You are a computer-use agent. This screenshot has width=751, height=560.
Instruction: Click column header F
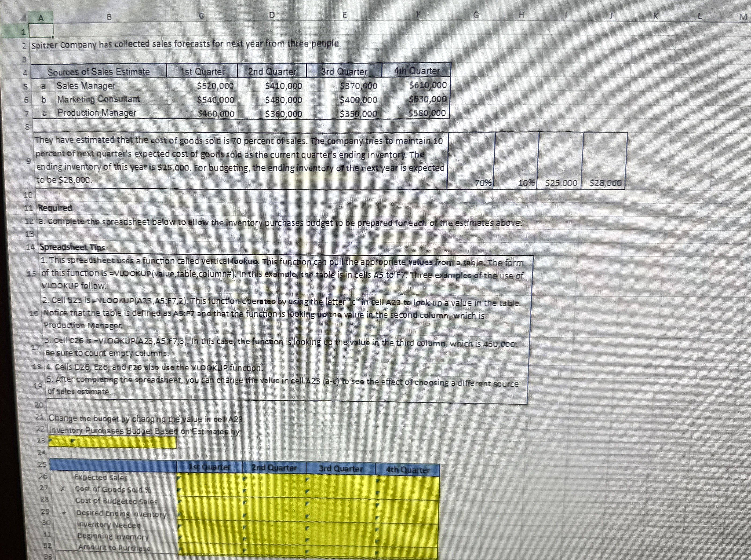click(418, 15)
